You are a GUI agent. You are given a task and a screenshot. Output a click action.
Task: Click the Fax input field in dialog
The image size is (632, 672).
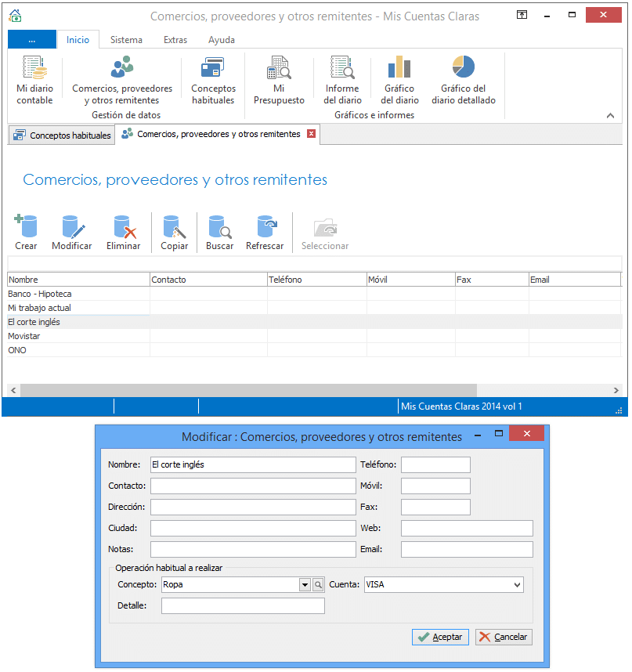tap(435, 507)
